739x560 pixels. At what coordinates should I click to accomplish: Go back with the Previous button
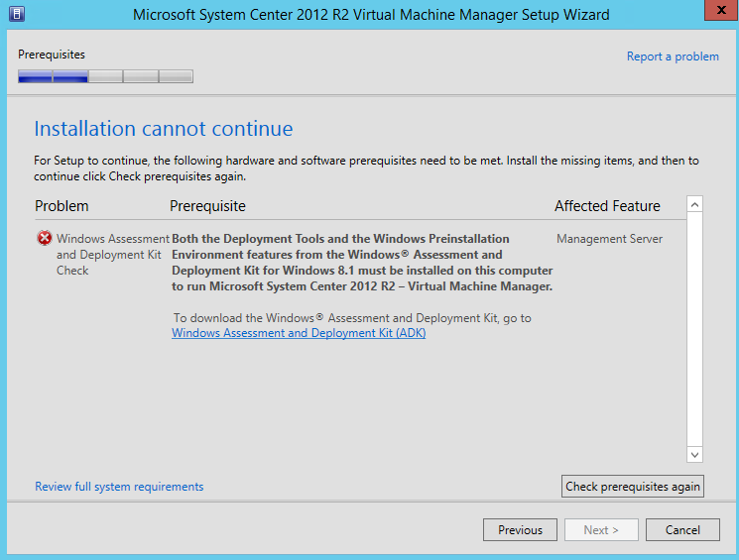click(520, 530)
